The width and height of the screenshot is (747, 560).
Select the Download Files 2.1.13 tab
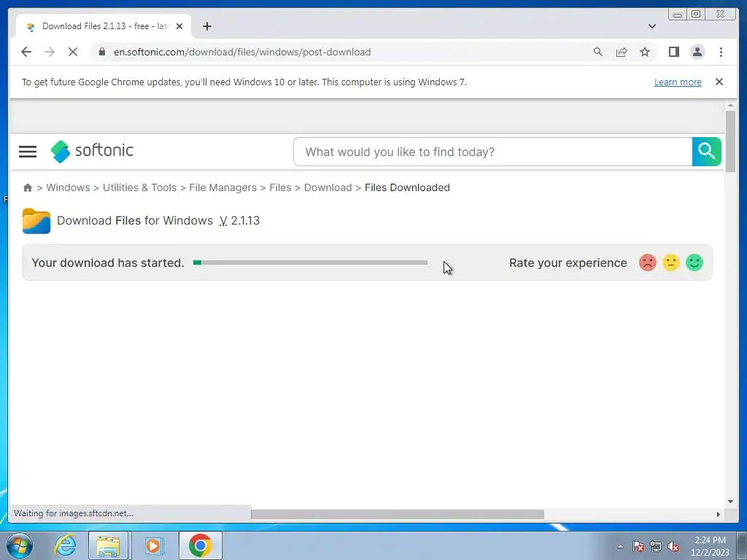[x=104, y=26]
